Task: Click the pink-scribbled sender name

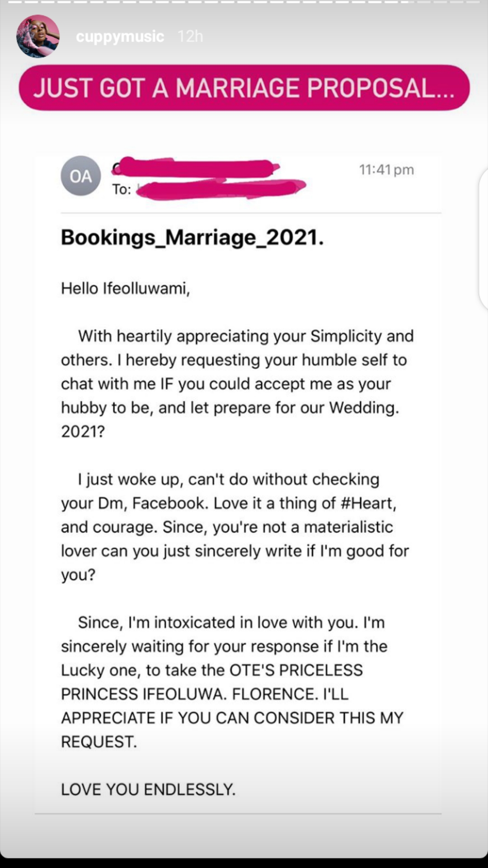Action: pos(194,167)
